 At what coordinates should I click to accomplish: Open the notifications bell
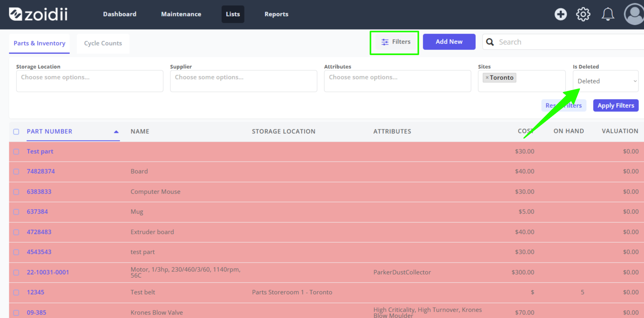pyautogui.click(x=608, y=14)
